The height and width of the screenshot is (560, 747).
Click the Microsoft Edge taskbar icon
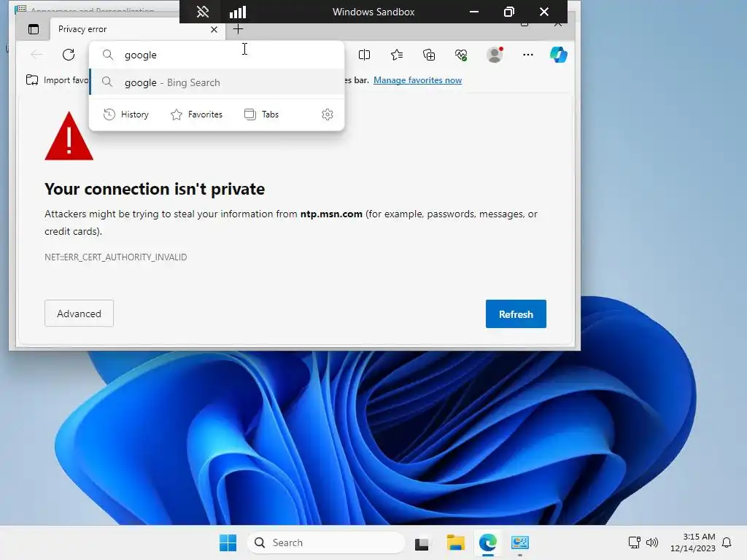pos(488,542)
